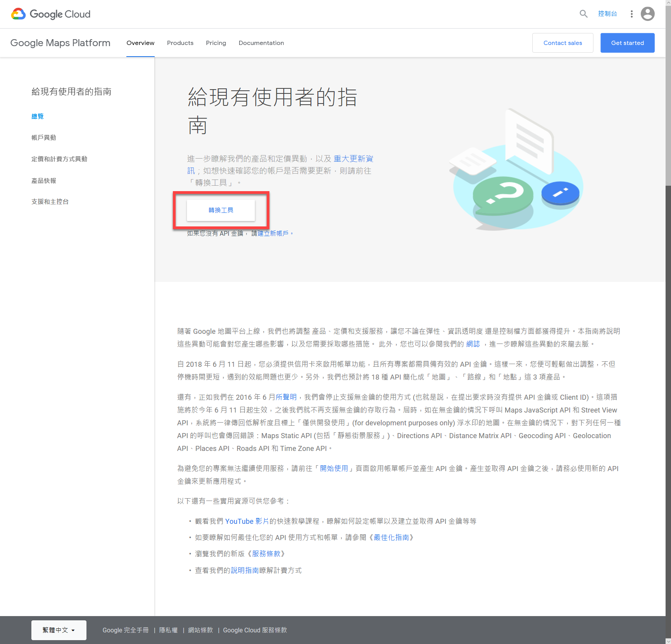The width and height of the screenshot is (671, 644).
Task: Open the 控制台 console link
Action: click(x=607, y=14)
